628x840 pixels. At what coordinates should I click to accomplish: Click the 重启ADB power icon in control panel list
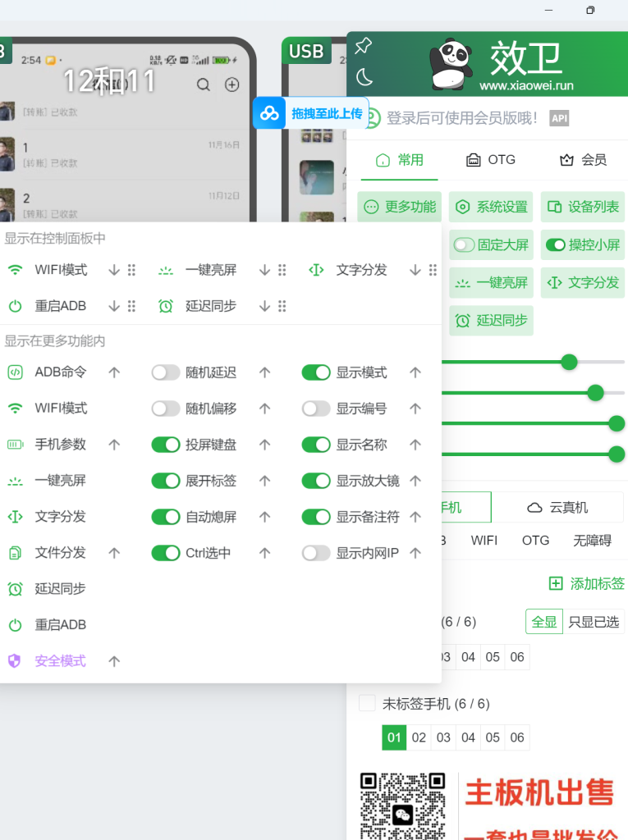(15, 306)
